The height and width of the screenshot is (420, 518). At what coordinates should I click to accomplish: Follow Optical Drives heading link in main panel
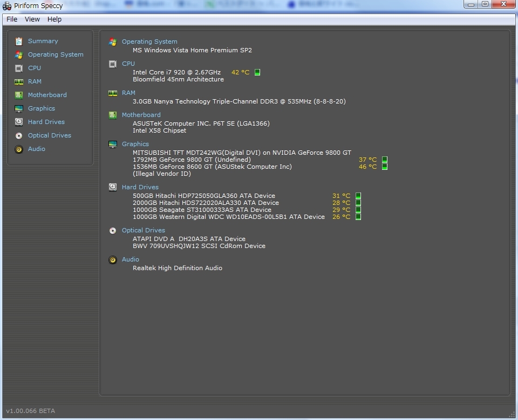coord(144,230)
